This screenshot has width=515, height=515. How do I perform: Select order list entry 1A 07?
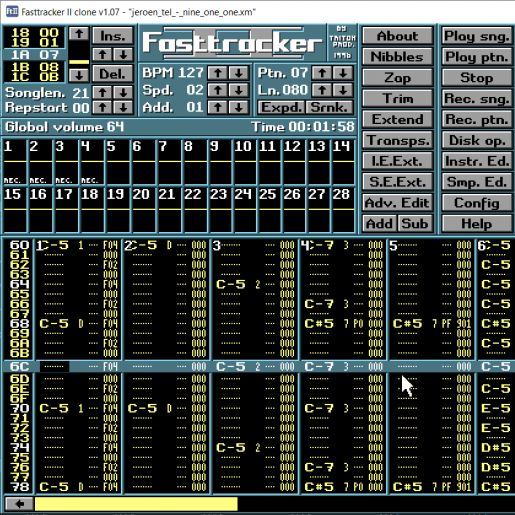click(x=35, y=55)
